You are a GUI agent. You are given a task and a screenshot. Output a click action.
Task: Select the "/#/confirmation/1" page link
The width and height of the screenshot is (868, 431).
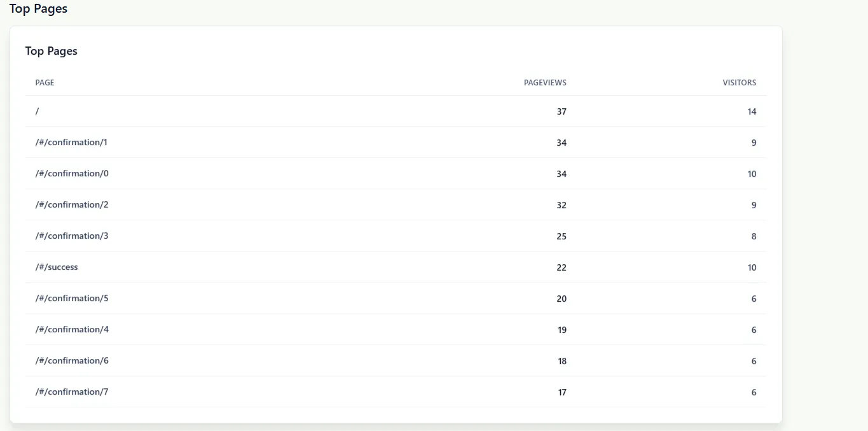coord(71,142)
